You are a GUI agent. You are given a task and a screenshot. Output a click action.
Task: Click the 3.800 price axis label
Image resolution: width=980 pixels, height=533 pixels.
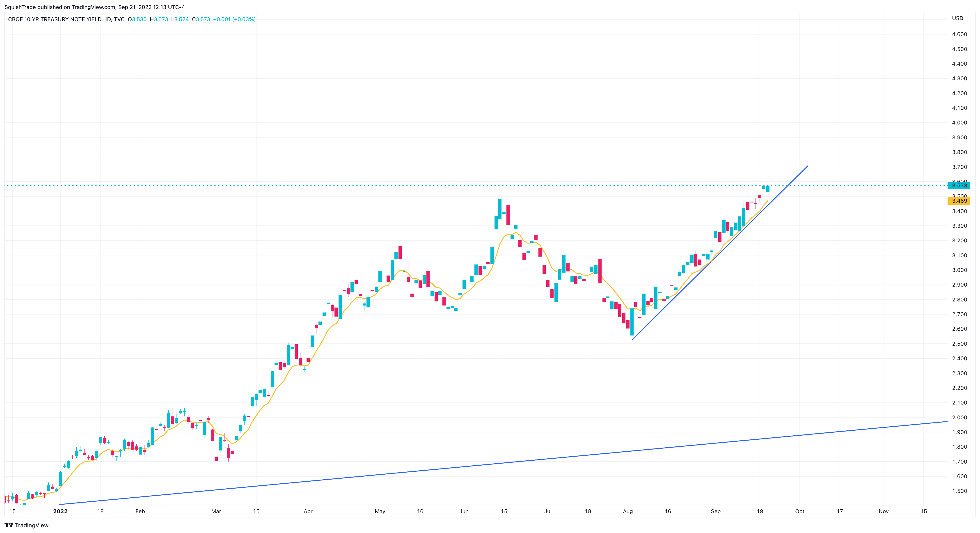(x=959, y=152)
